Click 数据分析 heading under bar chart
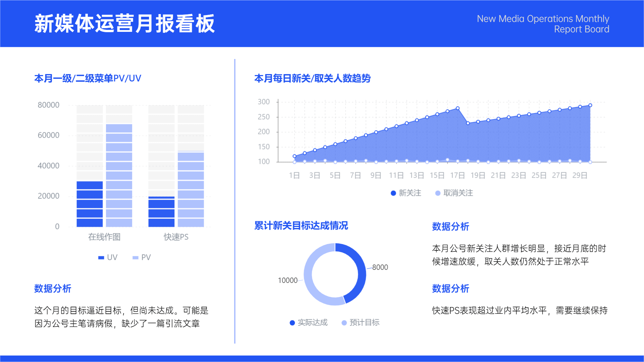 (53, 289)
